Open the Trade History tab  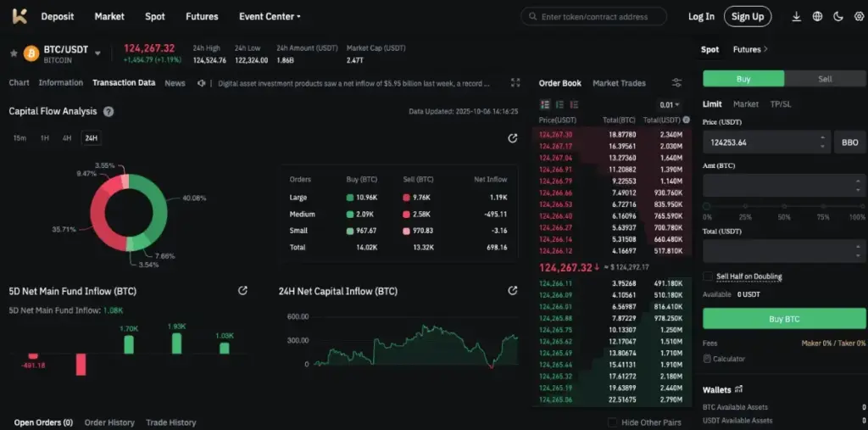[x=171, y=422]
